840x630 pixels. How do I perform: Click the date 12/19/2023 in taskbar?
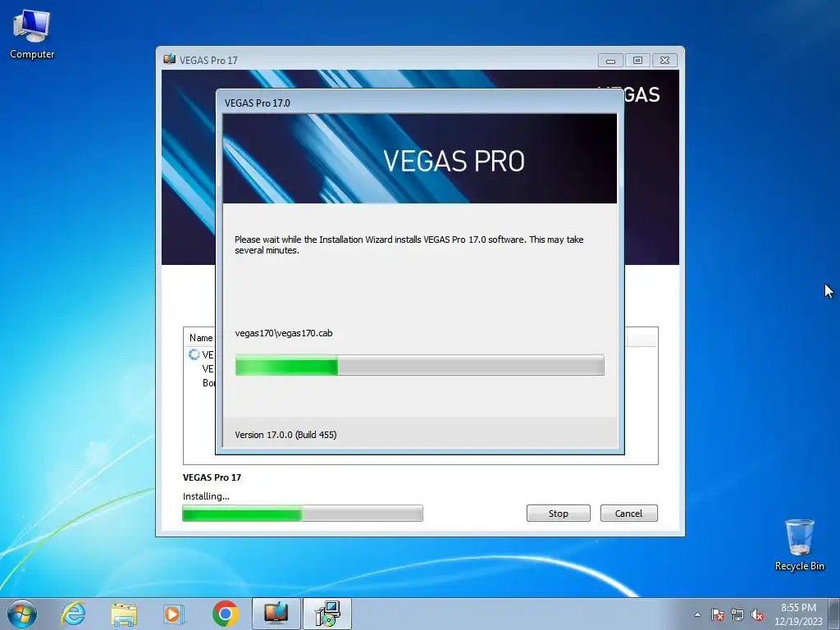(x=798, y=622)
